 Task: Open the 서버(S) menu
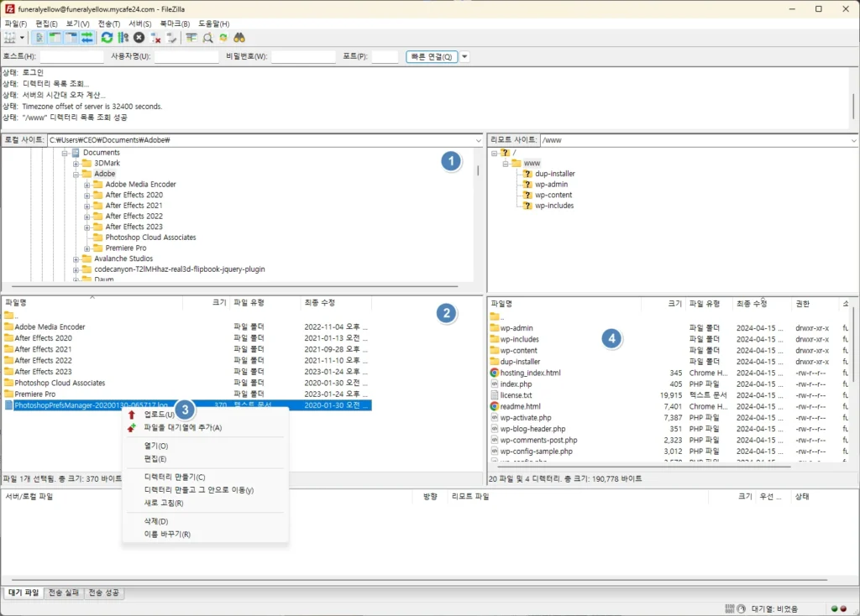click(x=140, y=23)
